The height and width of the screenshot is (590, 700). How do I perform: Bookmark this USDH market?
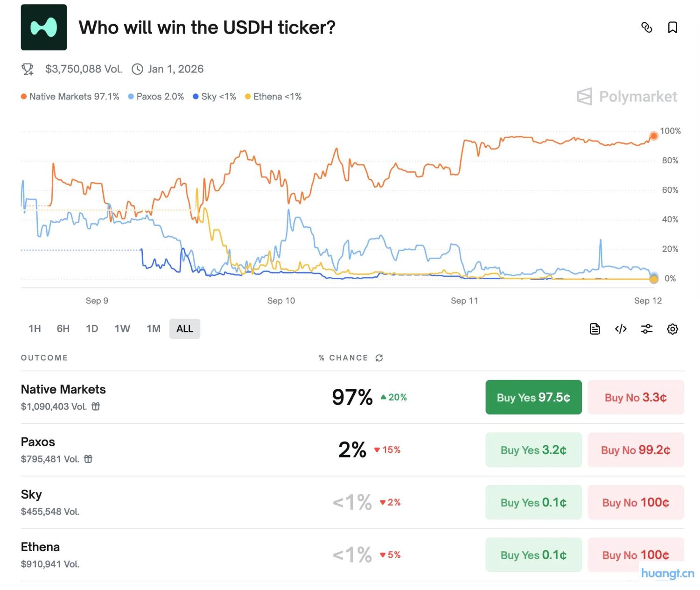pyautogui.click(x=673, y=28)
